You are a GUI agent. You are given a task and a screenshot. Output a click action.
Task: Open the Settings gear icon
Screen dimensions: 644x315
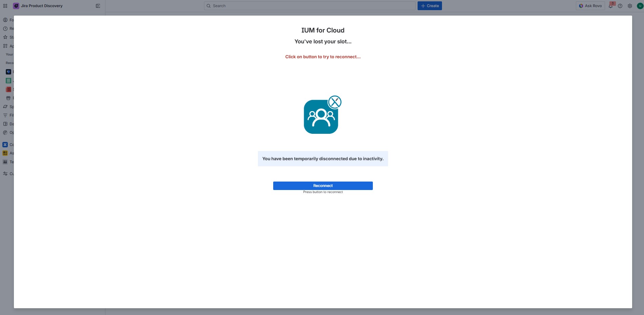point(630,6)
